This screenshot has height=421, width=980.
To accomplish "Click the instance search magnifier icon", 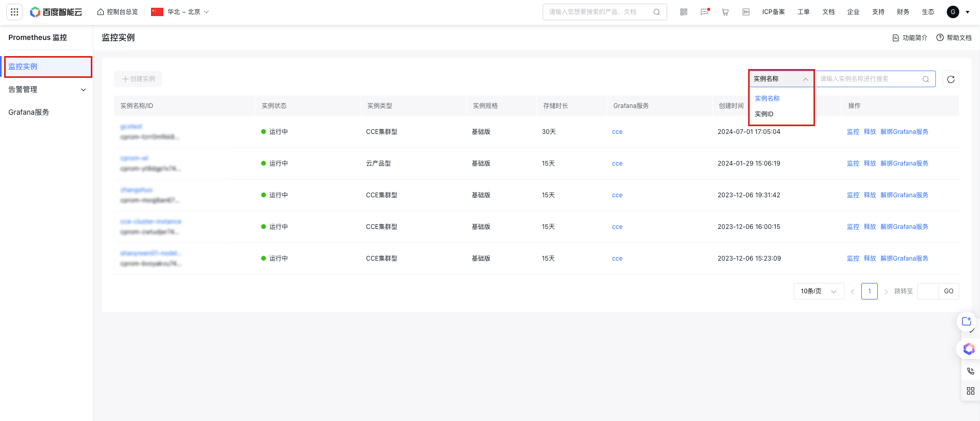I will [x=926, y=79].
